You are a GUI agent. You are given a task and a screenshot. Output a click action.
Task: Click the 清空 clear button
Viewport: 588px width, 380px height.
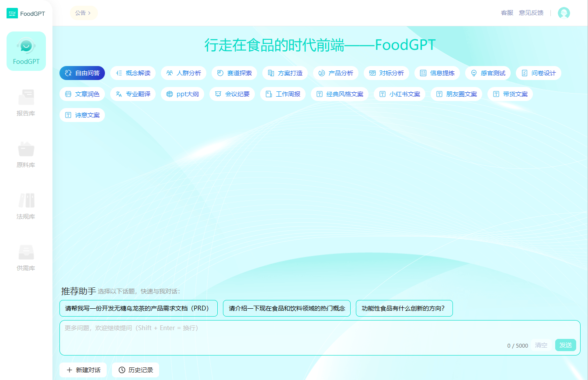coord(541,345)
